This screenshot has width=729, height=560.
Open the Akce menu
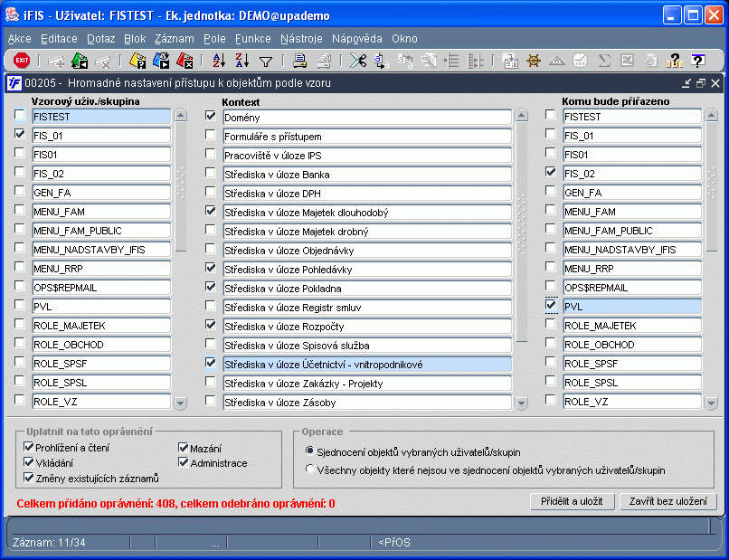[x=20, y=39]
